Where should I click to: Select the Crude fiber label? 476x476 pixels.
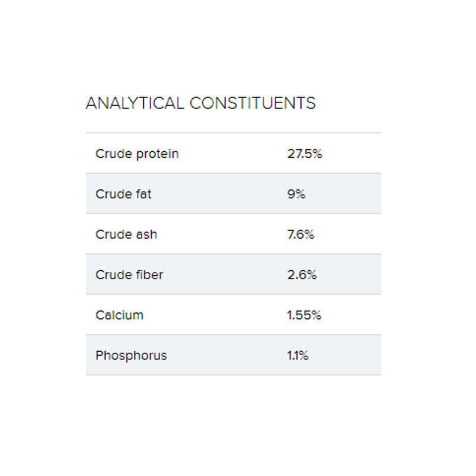[129, 275]
